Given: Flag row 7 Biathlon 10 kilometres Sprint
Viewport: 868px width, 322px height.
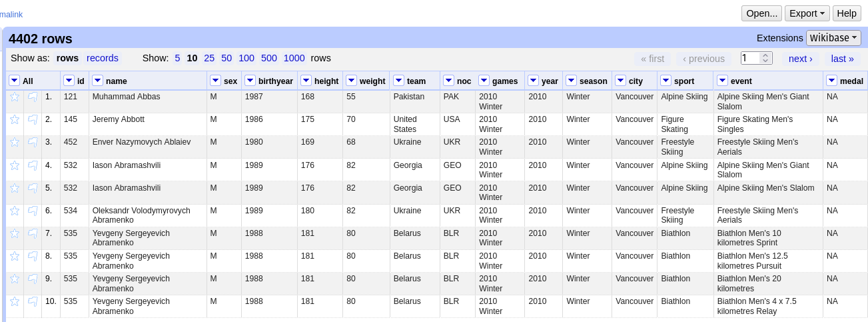Looking at the screenshot, I should click(33, 234).
